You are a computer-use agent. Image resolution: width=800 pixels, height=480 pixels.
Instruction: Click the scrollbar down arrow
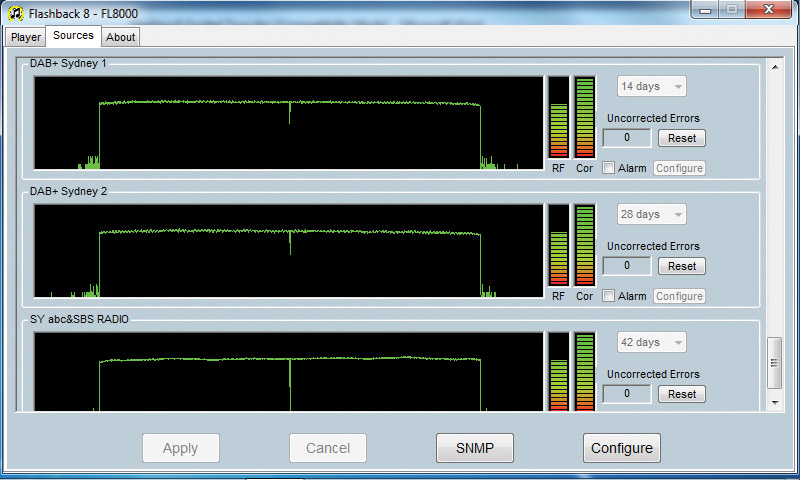click(774, 402)
